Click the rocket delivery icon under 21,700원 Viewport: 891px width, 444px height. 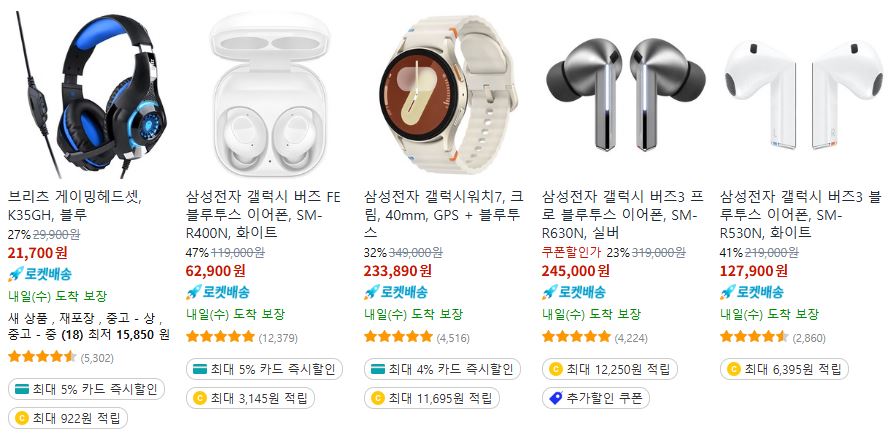coord(15,275)
